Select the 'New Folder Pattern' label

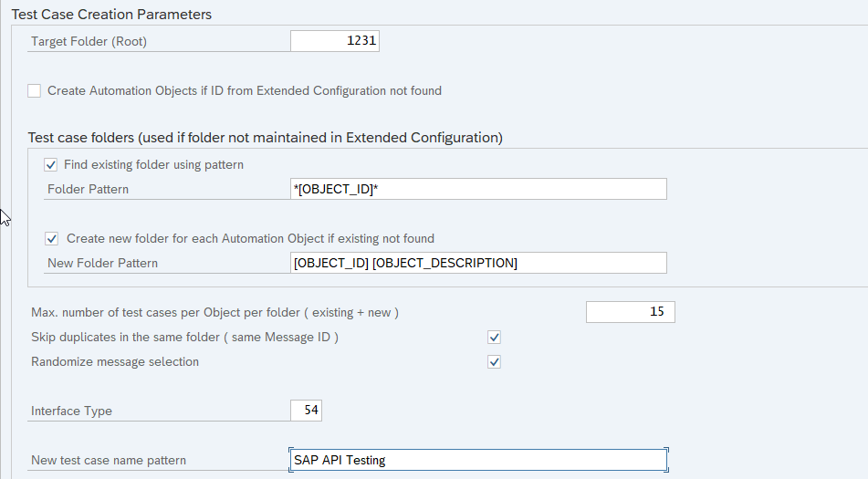[x=102, y=264]
